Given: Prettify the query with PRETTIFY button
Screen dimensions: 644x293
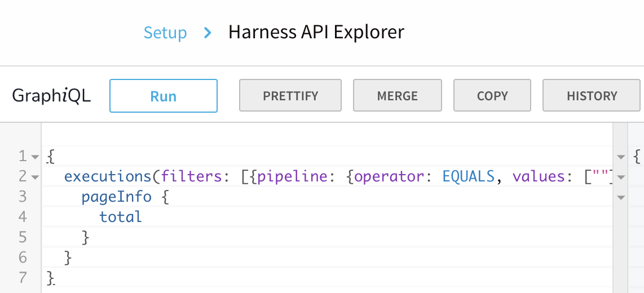Looking at the screenshot, I should (290, 96).
